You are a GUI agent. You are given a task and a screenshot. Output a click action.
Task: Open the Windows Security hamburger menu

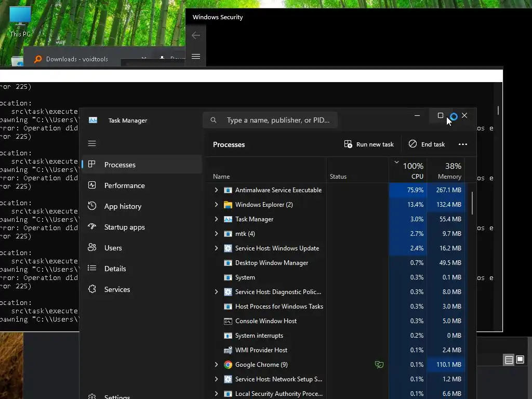coord(196,56)
